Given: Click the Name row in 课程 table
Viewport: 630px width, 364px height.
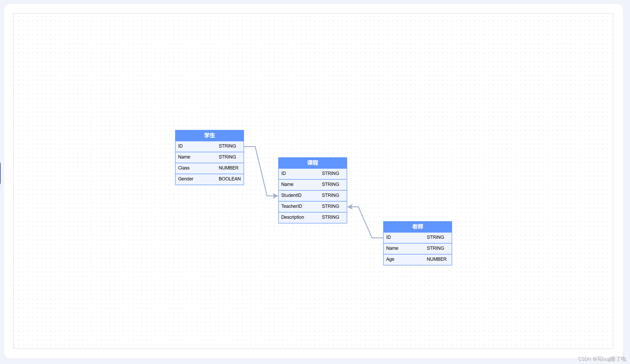Looking at the screenshot, I should (312, 185).
